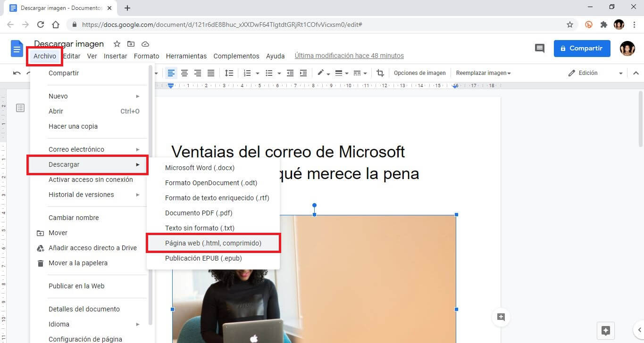Open a new browser tab

click(x=127, y=8)
